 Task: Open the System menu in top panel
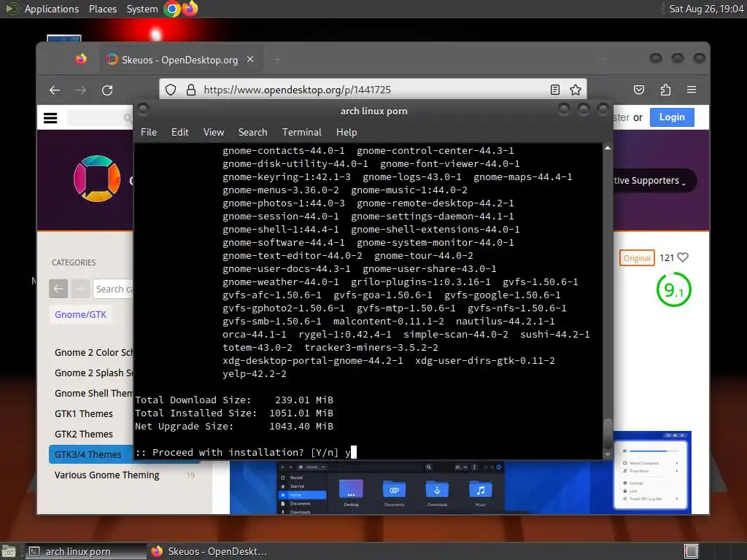click(142, 9)
